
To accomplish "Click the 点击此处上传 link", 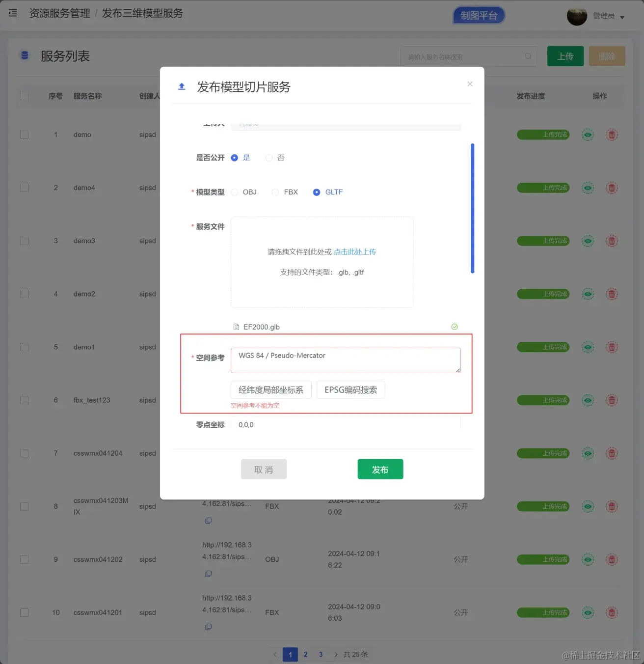I will pos(355,252).
